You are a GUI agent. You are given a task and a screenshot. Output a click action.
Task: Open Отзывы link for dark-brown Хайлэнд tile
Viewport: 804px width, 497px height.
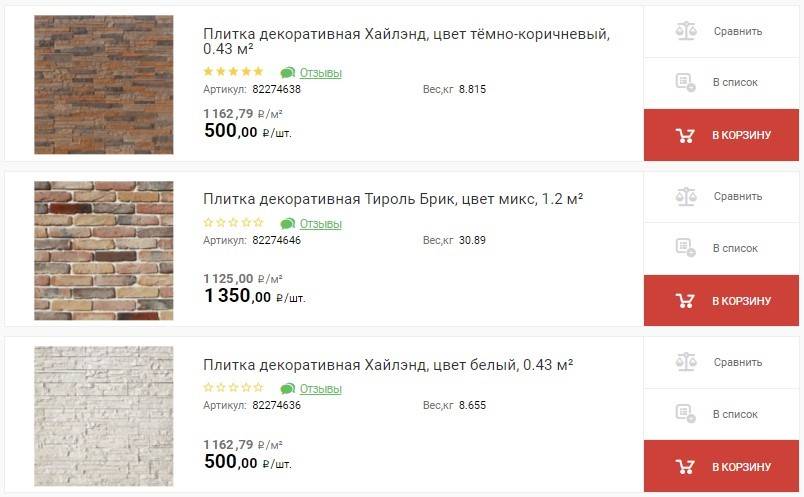(x=320, y=73)
